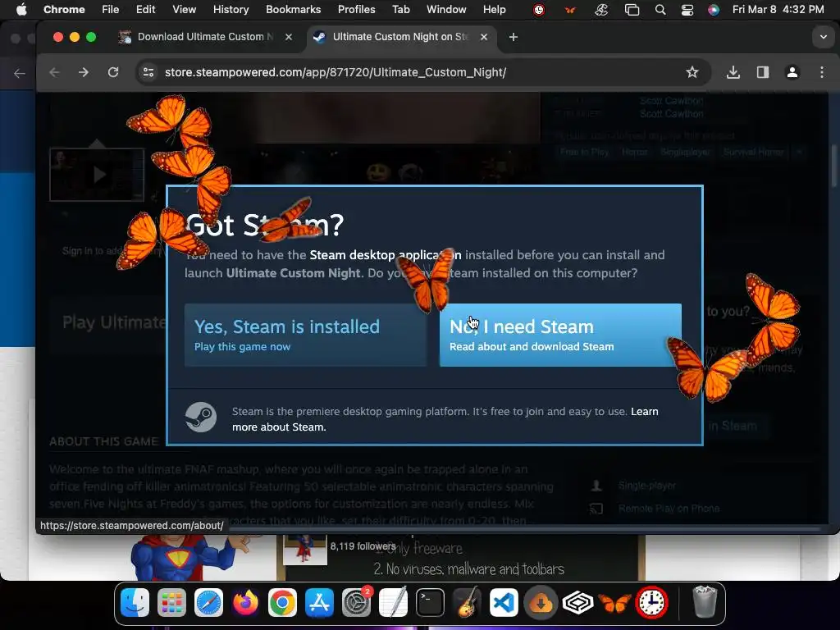Image resolution: width=840 pixels, height=630 pixels.
Task: Close the 'Download Ultimate Custom N' tab
Action: [289, 37]
